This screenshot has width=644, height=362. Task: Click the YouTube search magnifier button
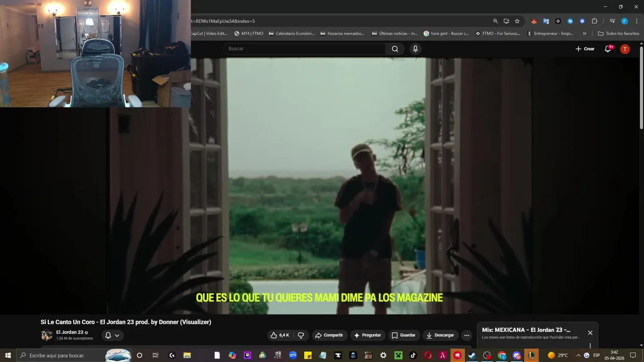(x=395, y=49)
